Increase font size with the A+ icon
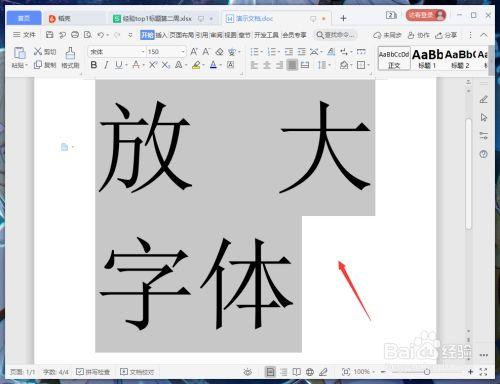This screenshot has width=500, height=384. [x=194, y=51]
